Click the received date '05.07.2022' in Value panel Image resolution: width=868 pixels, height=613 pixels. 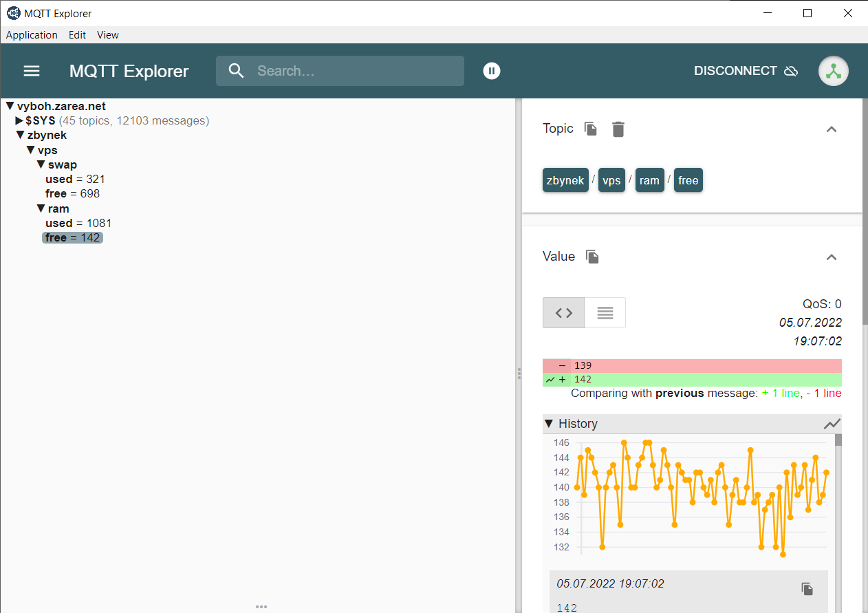coord(810,323)
